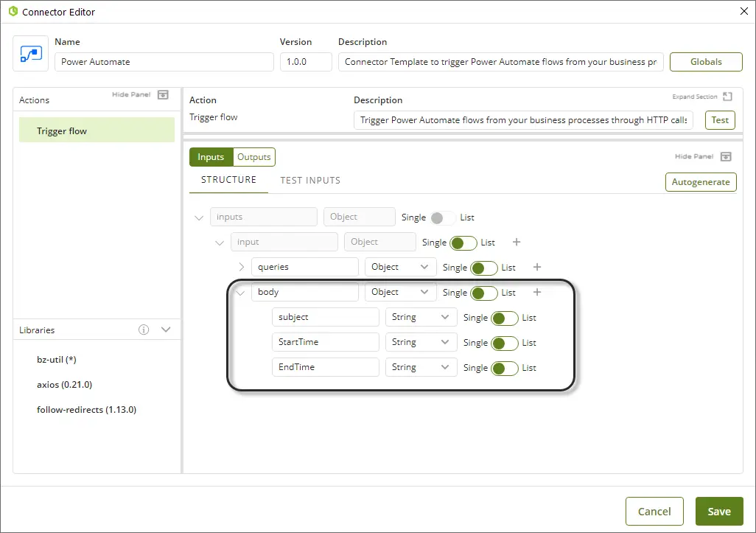Add a field under queries with plus
This screenshot has width=756, height=533.
[537, 267]
